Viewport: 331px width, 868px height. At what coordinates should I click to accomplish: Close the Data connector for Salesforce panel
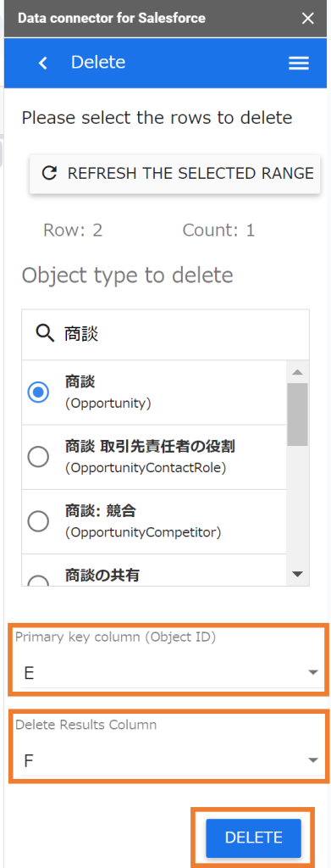(308, 19)
